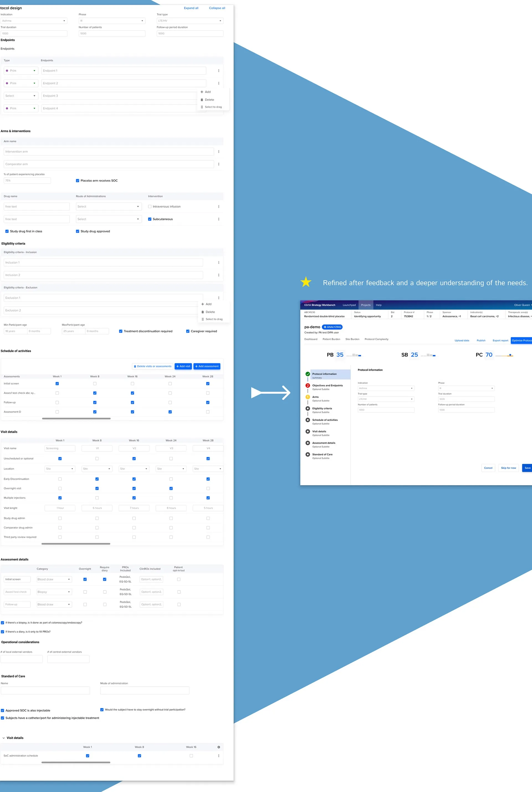
Task: Uncheck the Subcutaneous intervention checkbox
Action: (x=150, y=219)
